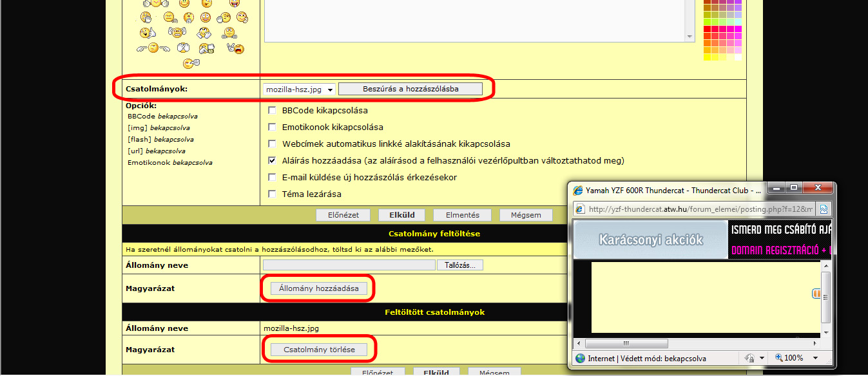Insert the rock-on screaming smiley

pyautogui.click(x=235, y=48)
